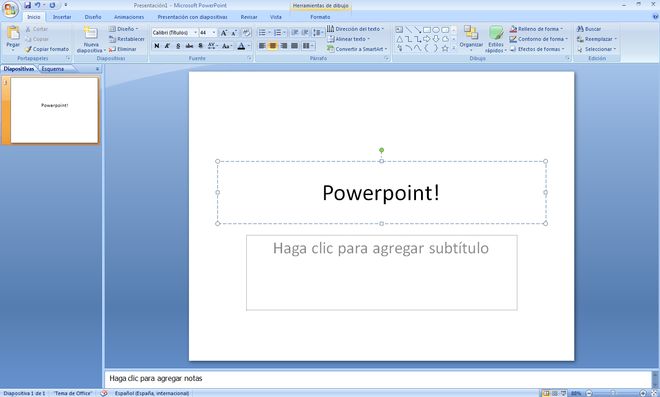
Task: Select the rectangle shape
Action: [x=427, y=29]
